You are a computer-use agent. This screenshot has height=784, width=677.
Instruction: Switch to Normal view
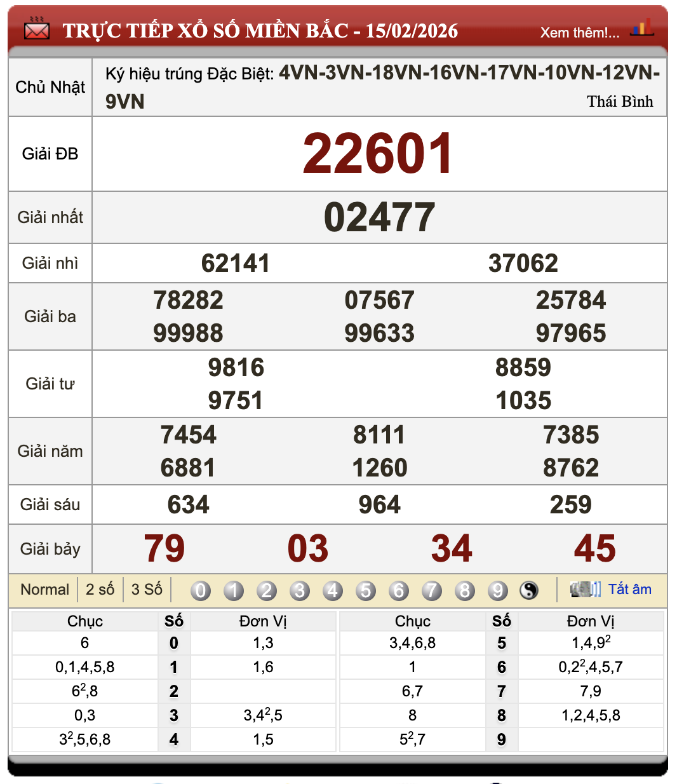(x=45, y=589)
